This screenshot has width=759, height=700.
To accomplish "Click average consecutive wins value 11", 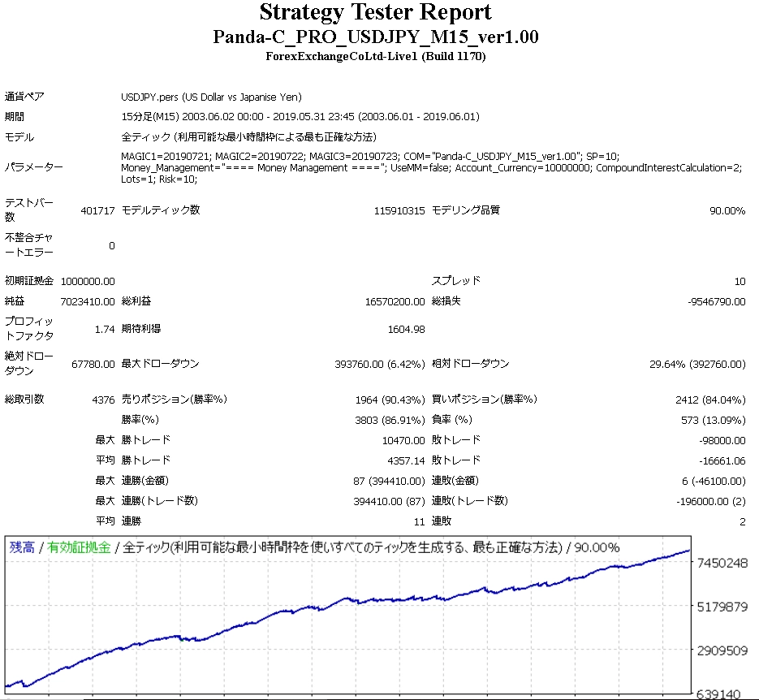I will click(419, 522).
